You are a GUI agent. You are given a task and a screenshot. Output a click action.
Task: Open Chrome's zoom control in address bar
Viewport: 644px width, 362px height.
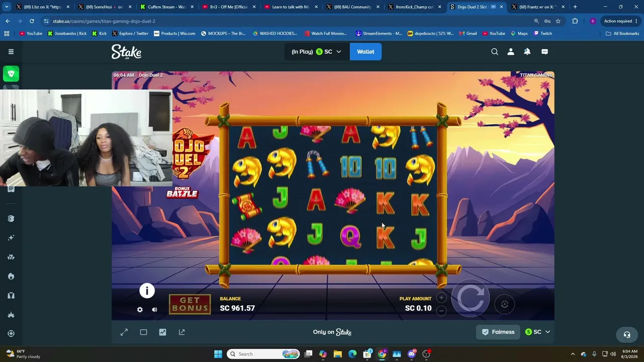[x=536, y=21]
